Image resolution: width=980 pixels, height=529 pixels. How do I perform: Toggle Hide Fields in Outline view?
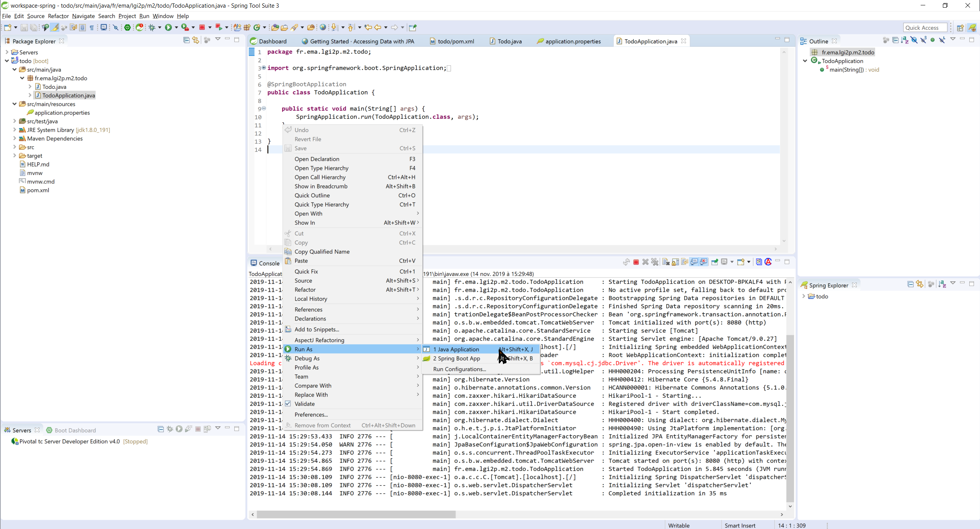pyautogui.click(x=914, y=40)
